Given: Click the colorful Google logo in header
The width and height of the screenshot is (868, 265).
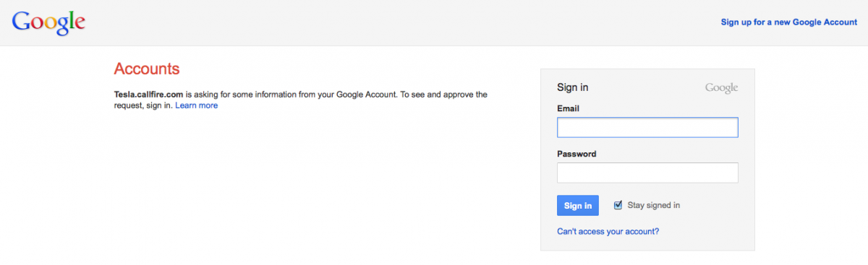Looking at the screenshot, I should [x=48, y=22].
